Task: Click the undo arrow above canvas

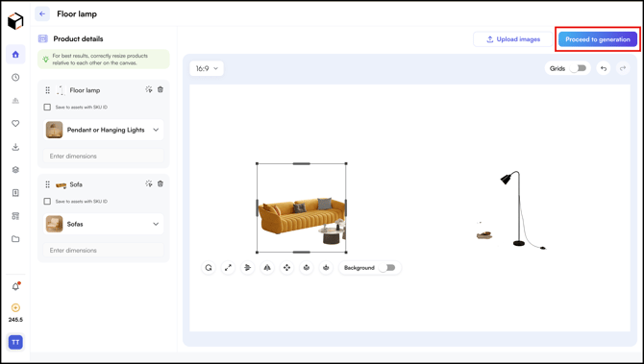Action: tap(604, 68)
